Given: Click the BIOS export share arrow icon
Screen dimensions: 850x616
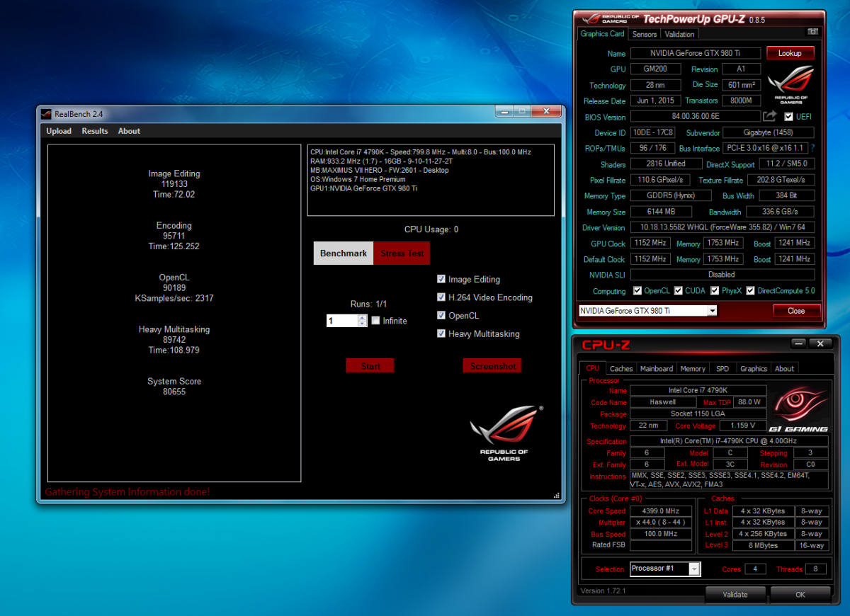Looking at the screenshot, I should (769, 116).
